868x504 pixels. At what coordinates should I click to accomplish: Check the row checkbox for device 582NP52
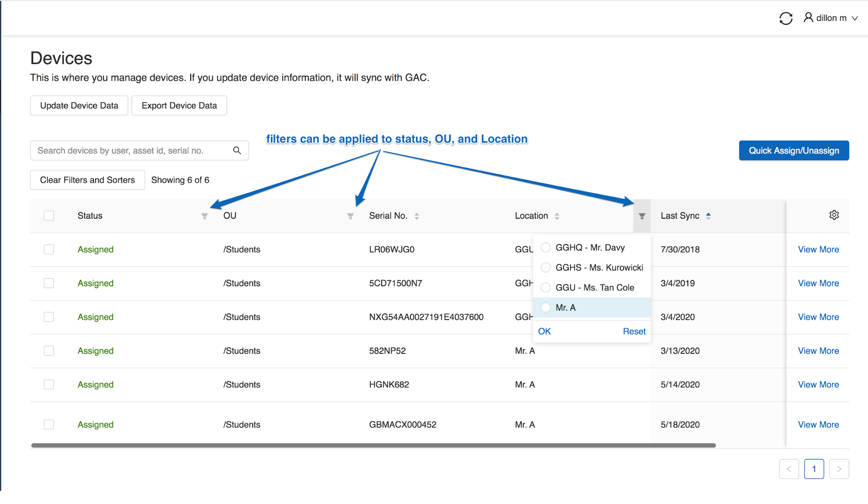(x=49, y=350)
